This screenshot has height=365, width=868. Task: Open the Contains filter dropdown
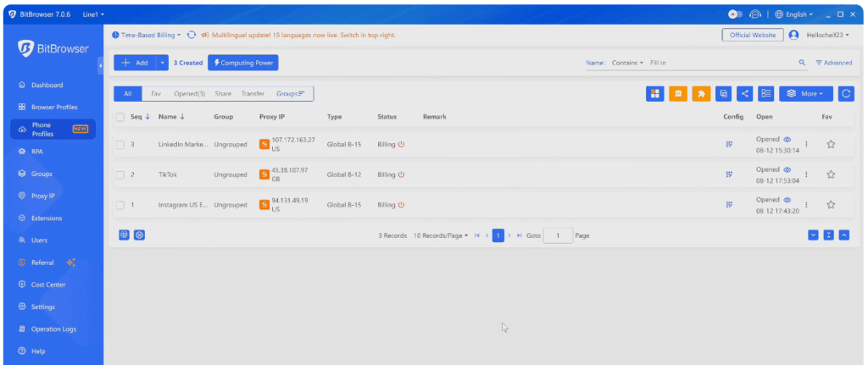pos(627,63)
